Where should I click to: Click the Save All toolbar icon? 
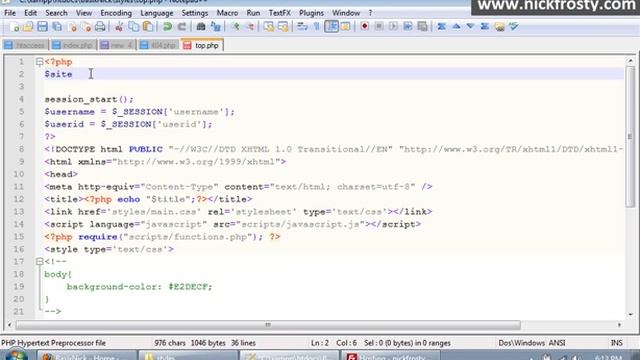coord(57,27)
